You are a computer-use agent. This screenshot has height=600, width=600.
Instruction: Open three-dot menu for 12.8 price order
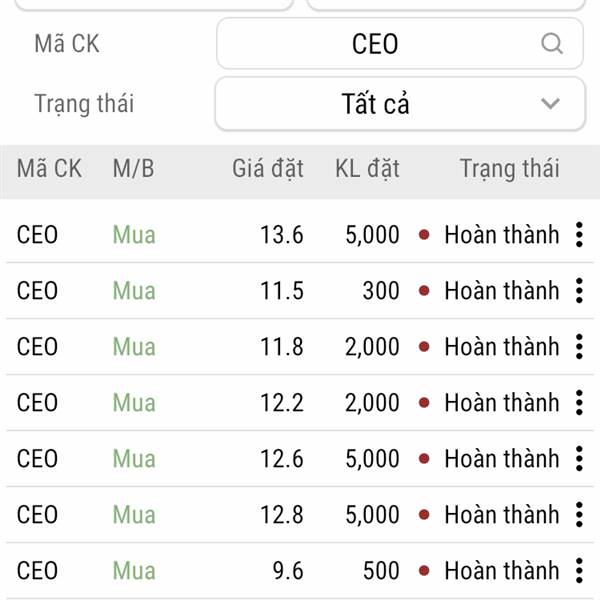579,514
